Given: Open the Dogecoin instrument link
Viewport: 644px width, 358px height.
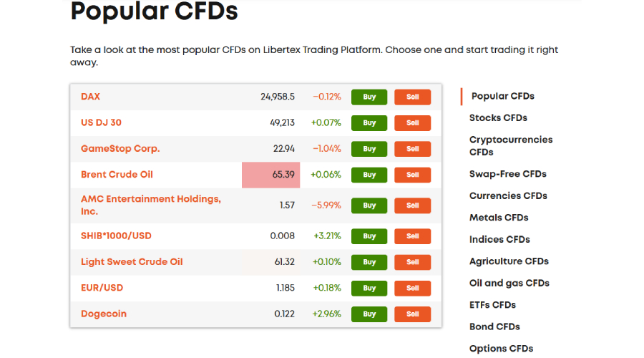Looking at the screenshot, I should pos(104,314).
